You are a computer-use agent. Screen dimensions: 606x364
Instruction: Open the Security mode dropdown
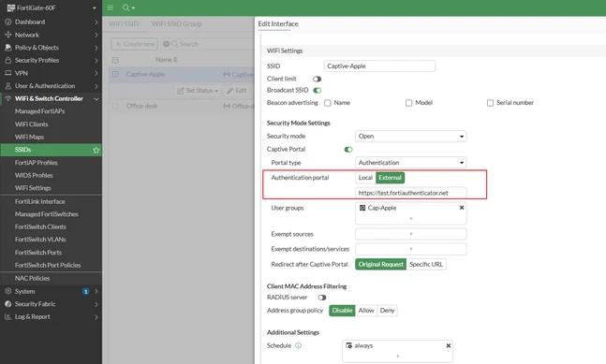[x=411, y=137]
